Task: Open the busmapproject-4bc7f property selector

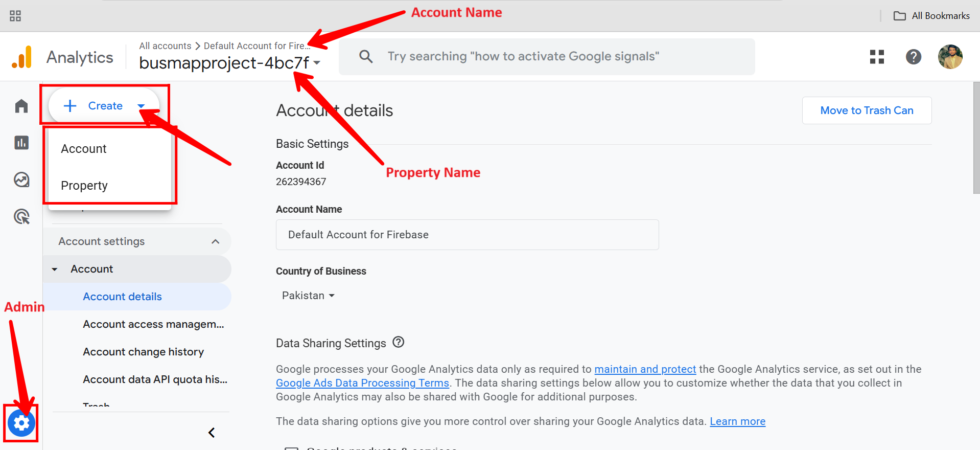Action: tap(229, 63)
